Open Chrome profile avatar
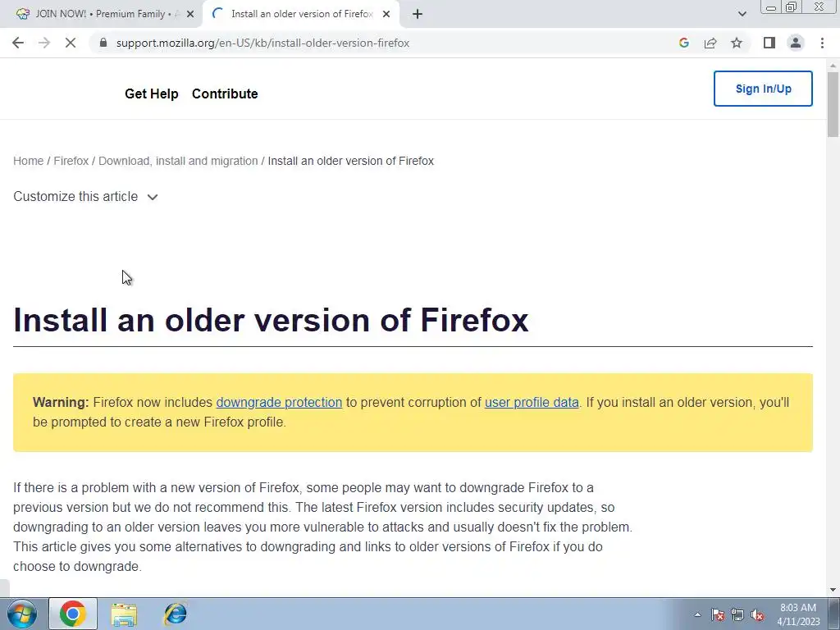The height and width of the screenshot is (630, 840). coord(796,43)
